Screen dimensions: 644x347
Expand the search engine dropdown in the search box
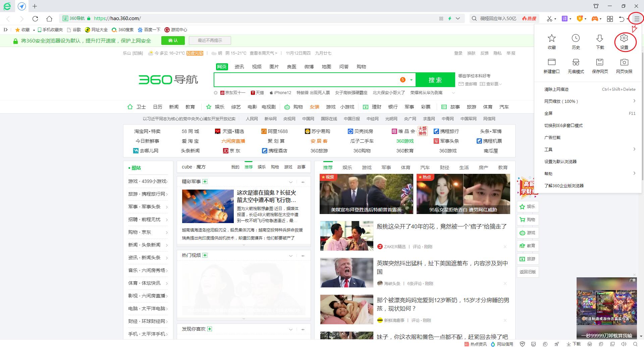[x=411, y=80]
